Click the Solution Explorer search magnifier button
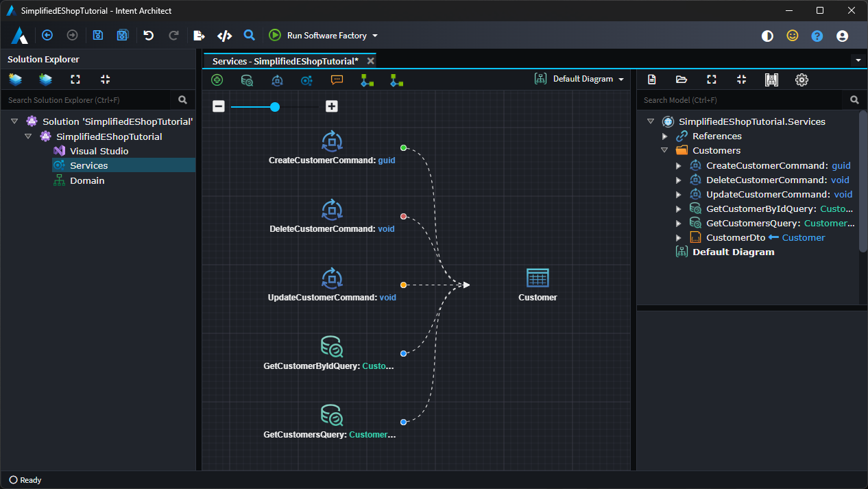This screenshot has height=489, width=868. (182, 100)
